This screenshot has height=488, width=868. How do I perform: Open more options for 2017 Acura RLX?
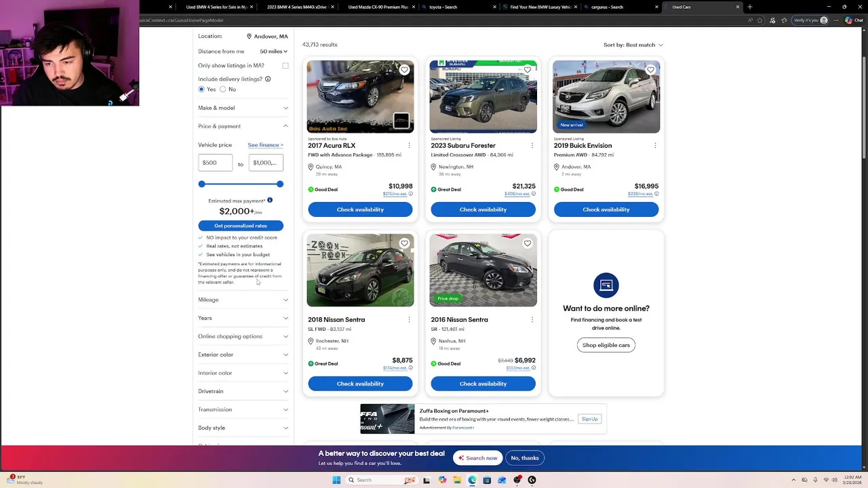(409, 146)
